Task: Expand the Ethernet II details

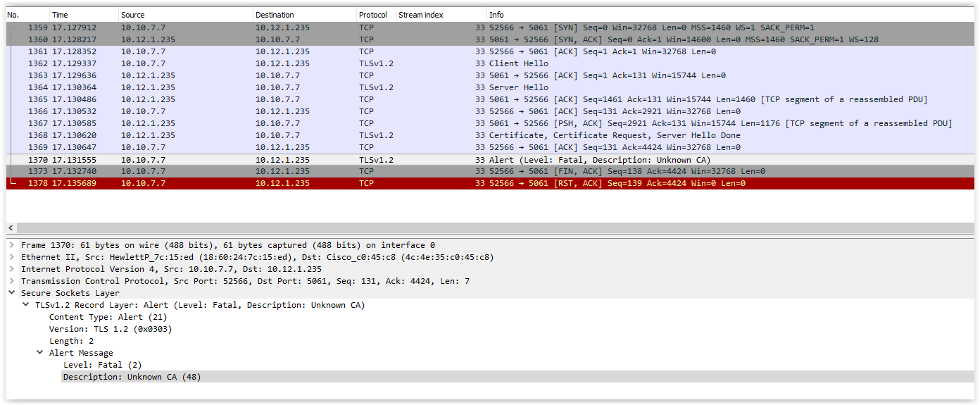Action: pos(11,257)
